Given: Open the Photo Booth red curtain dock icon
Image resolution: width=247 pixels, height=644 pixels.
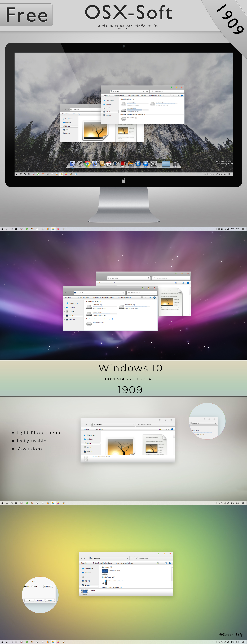Looking at the screenshot, I should coord(123,164).
